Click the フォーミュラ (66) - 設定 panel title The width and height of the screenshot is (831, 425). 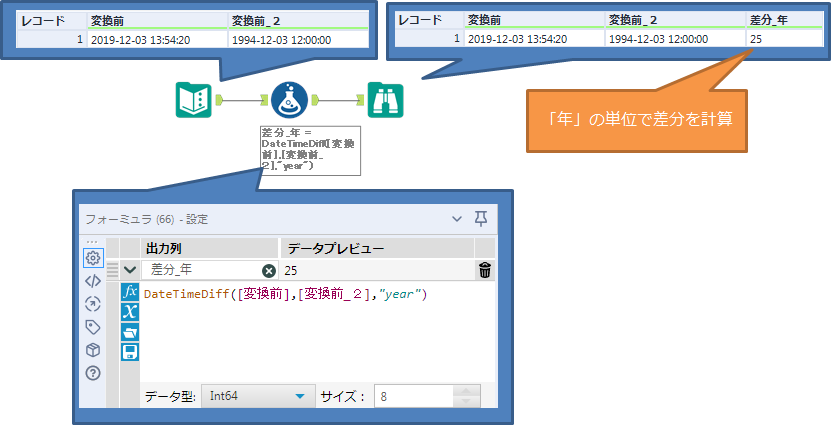[x=147, y=219]
